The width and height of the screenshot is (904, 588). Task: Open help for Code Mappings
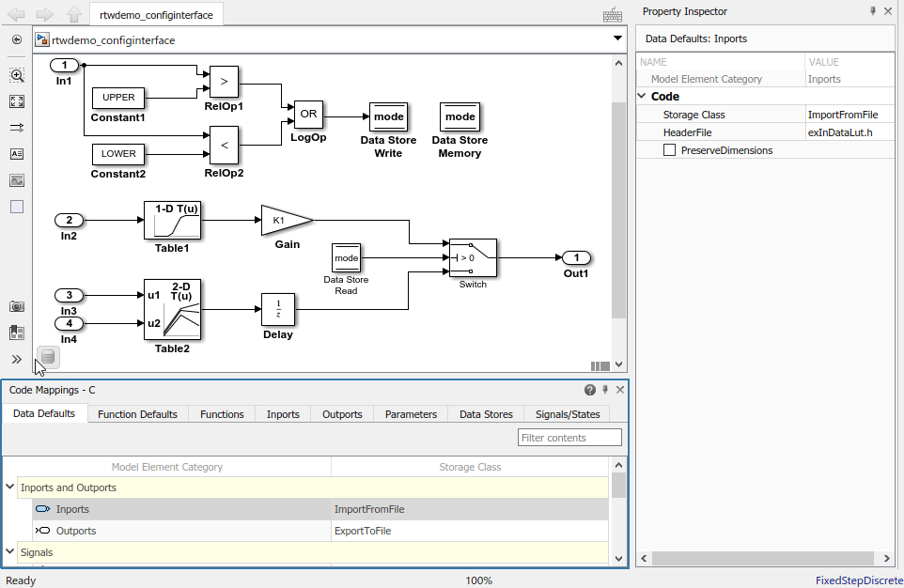[x=589, y=389]
